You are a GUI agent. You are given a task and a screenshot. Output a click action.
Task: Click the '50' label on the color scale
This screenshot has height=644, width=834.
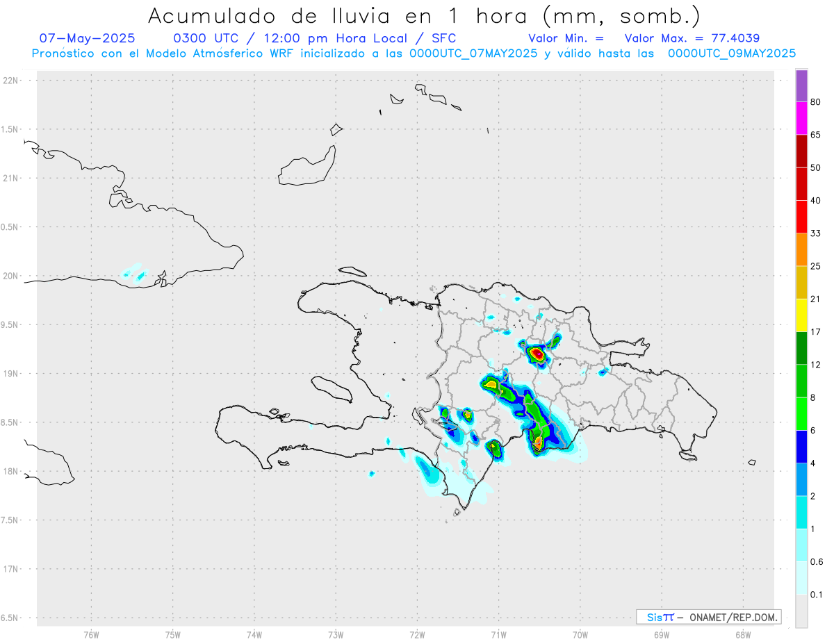816,167
